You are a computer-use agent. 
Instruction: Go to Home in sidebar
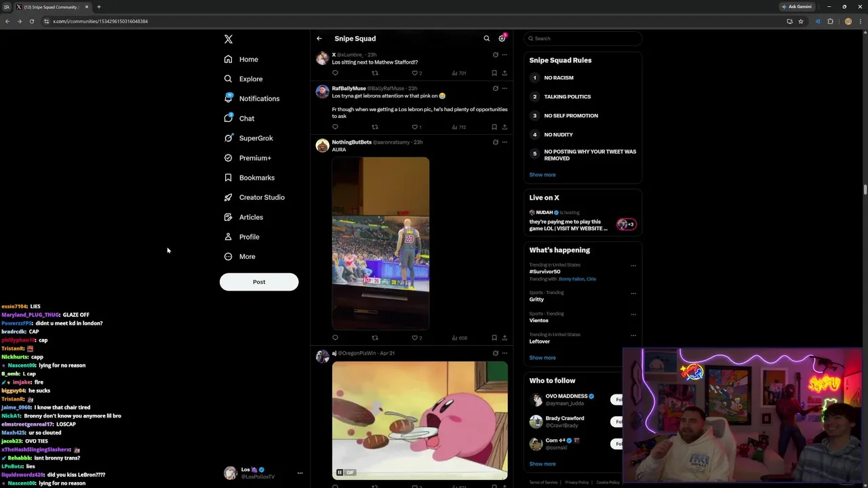click(241, 60)
